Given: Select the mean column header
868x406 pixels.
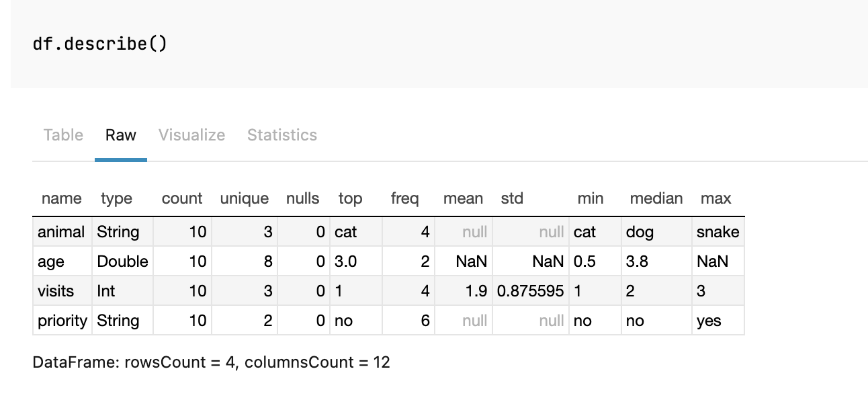Looking at the screenshot, I should click(463, 198).
